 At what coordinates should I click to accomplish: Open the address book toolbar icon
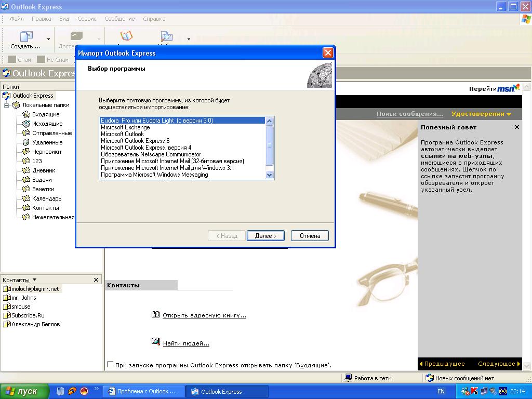(x=126, y=37)
